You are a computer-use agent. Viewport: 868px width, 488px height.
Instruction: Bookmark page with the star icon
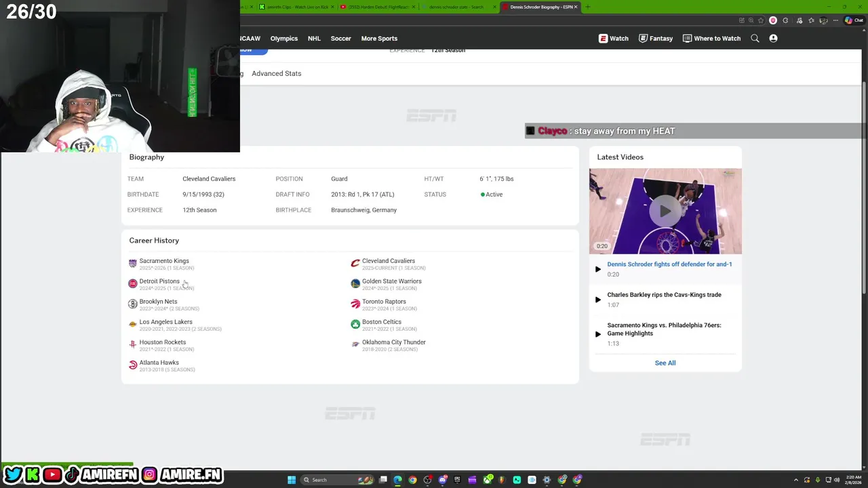[760, 20]
